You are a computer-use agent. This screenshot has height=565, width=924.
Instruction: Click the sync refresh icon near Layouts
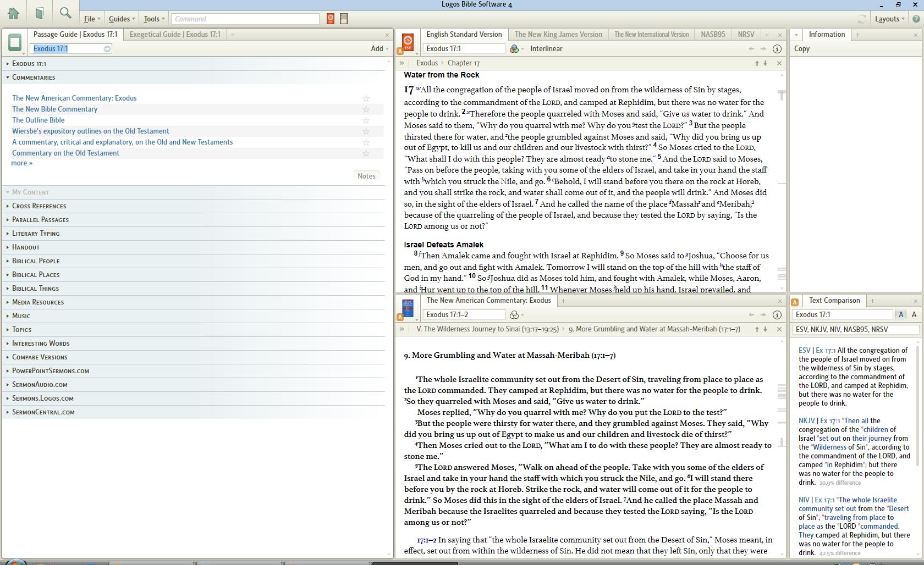click(862, 19)
